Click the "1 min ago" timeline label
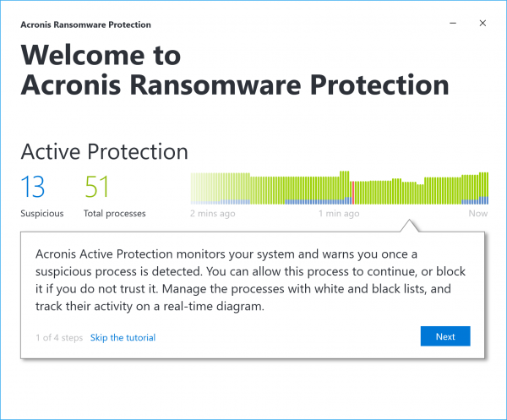Viewport: 507px width, 420px height. click(x=339, y=214)
